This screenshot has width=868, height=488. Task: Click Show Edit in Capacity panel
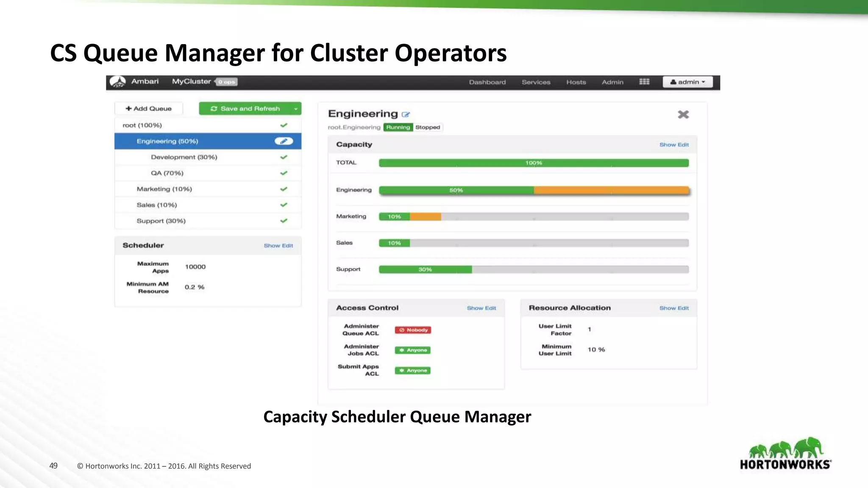click(x=674, y=145)
